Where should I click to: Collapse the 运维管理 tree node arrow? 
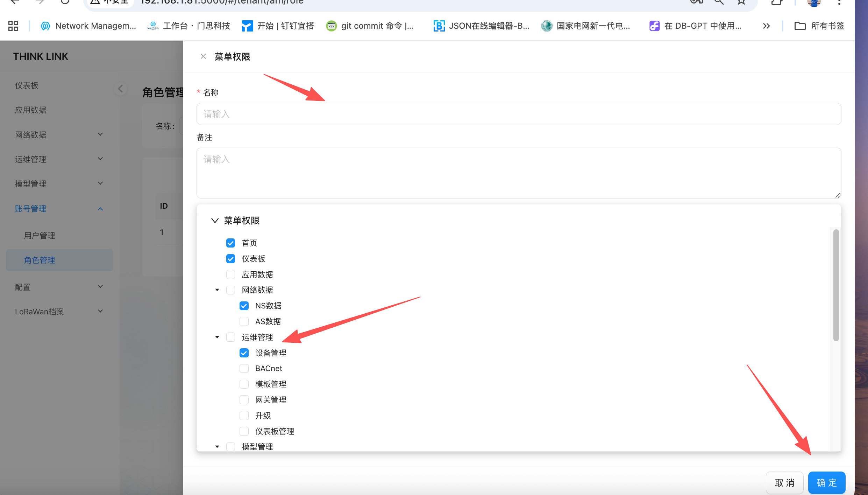click(217, 337)
